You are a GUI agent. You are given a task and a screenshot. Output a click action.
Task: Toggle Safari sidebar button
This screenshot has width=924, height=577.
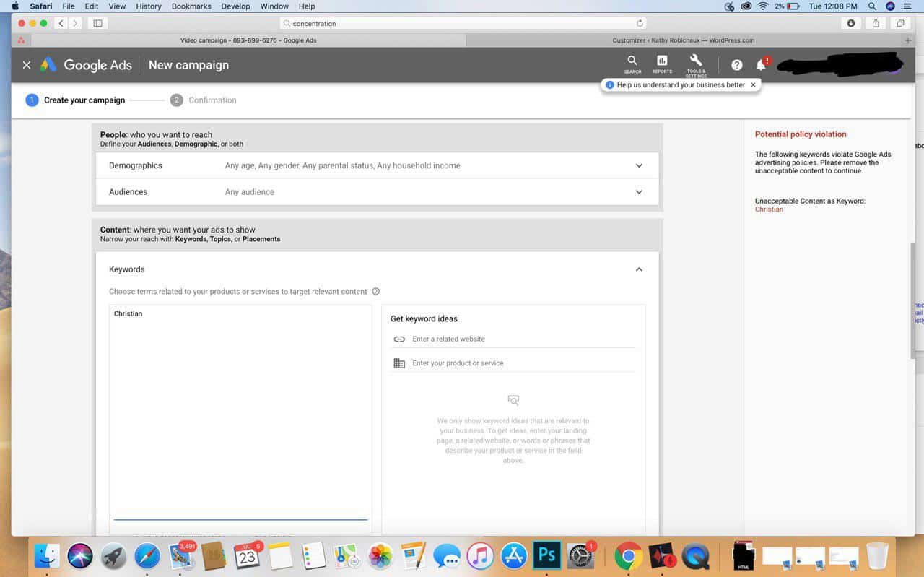click(97, 23)
